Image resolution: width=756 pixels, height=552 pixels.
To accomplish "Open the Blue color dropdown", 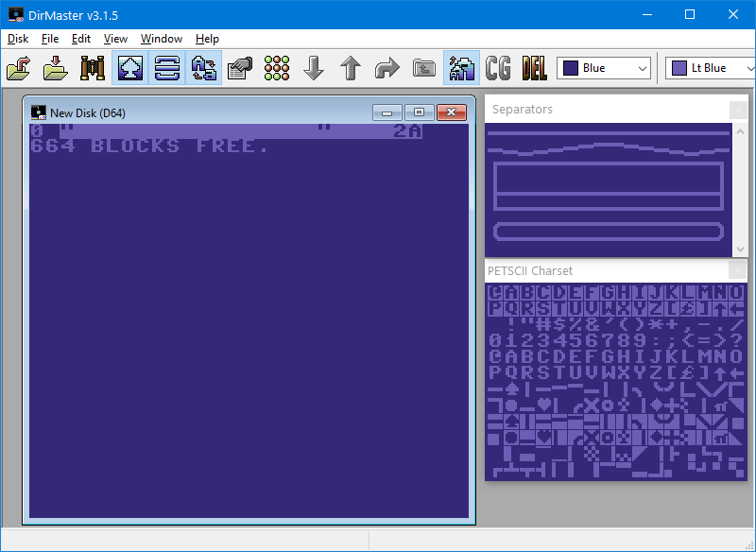I will pos(604,68).
